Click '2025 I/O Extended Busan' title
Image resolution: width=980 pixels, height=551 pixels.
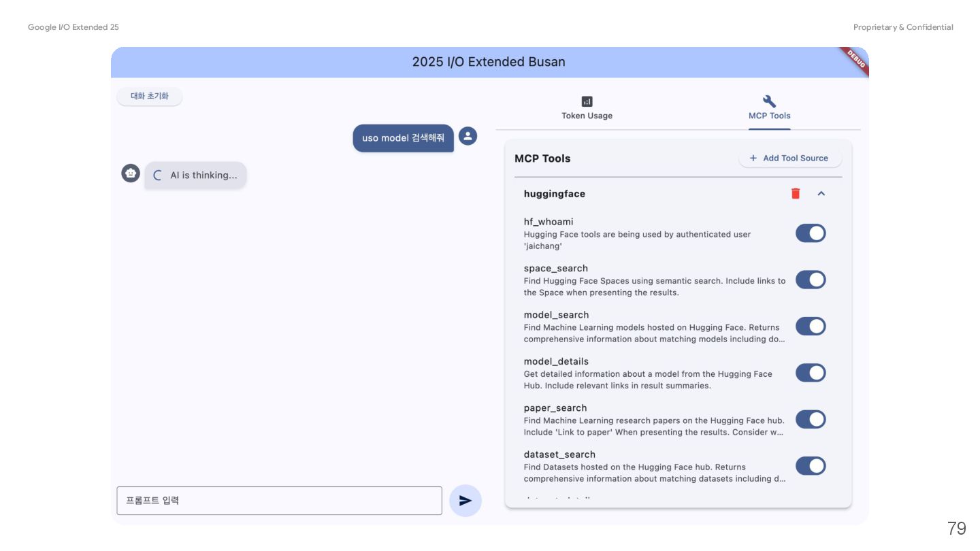(x=489, y=62)
